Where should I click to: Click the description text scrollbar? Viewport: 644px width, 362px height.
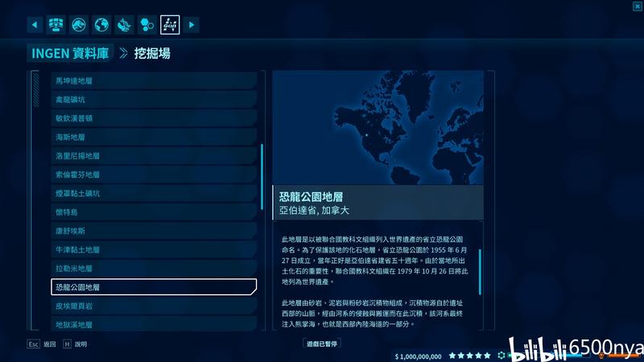click(x=480, y=272)
